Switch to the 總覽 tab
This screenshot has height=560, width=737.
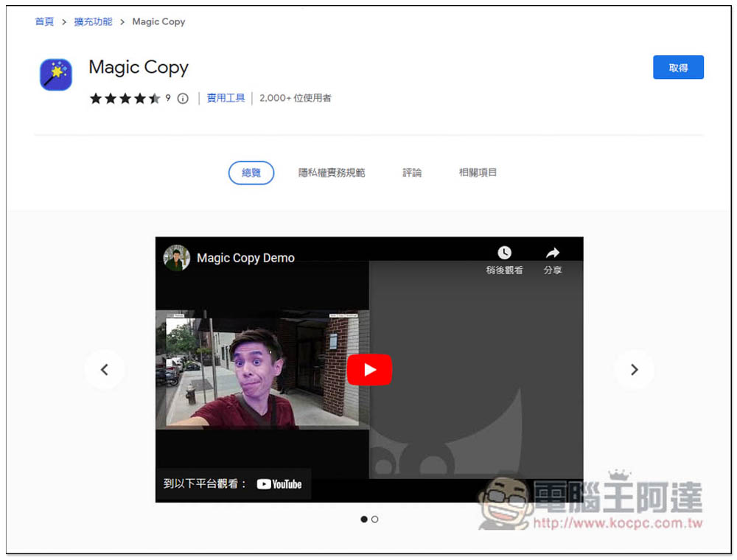[251, 173]
